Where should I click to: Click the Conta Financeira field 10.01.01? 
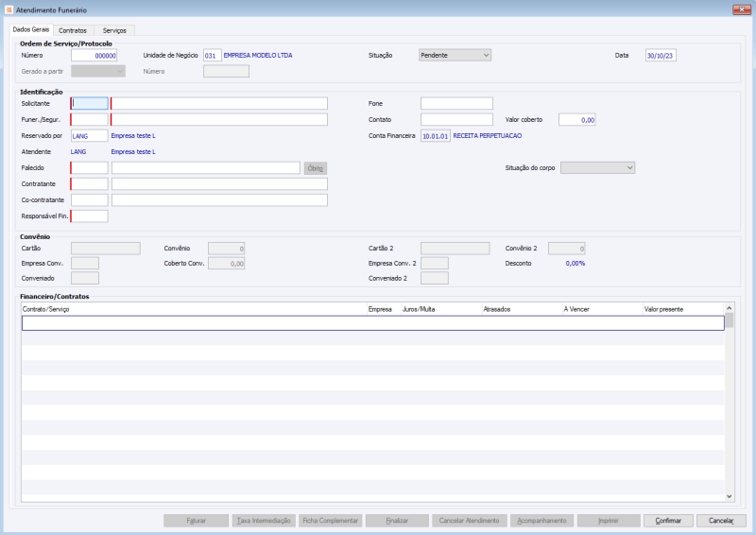[436, 136]
